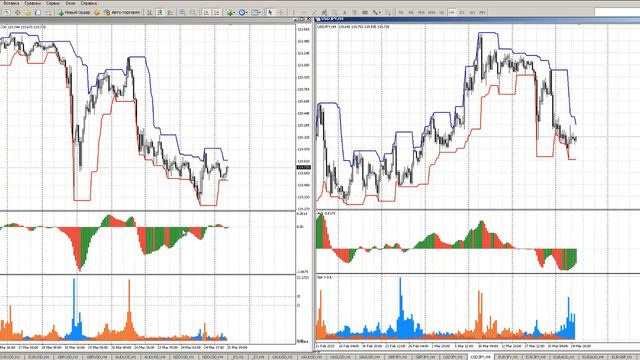Select the arrow cursor tool
The width and height of the screenshot is (640, 360).
coord(270,13)
